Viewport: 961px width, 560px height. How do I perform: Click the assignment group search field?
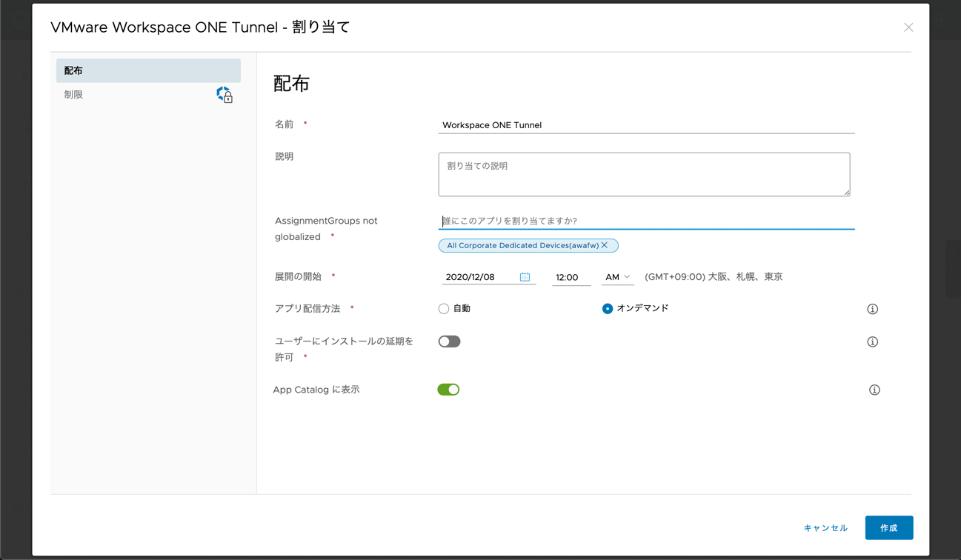click(646, 221)
